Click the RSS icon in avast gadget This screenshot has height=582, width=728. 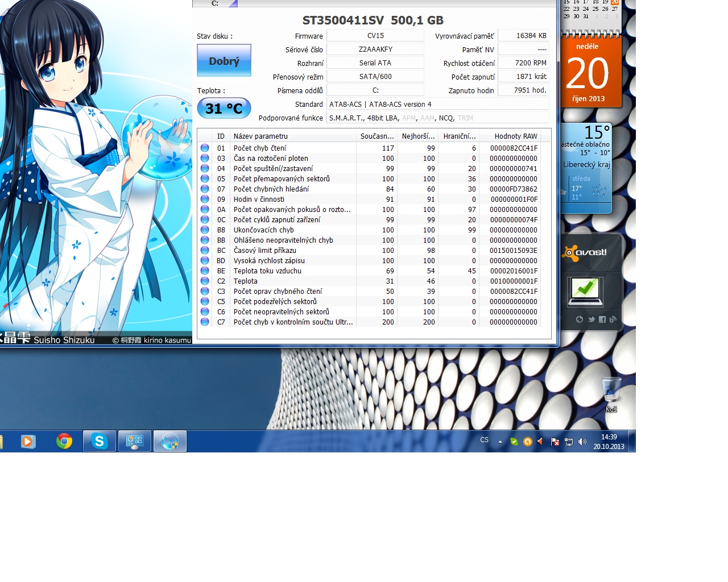613,319
